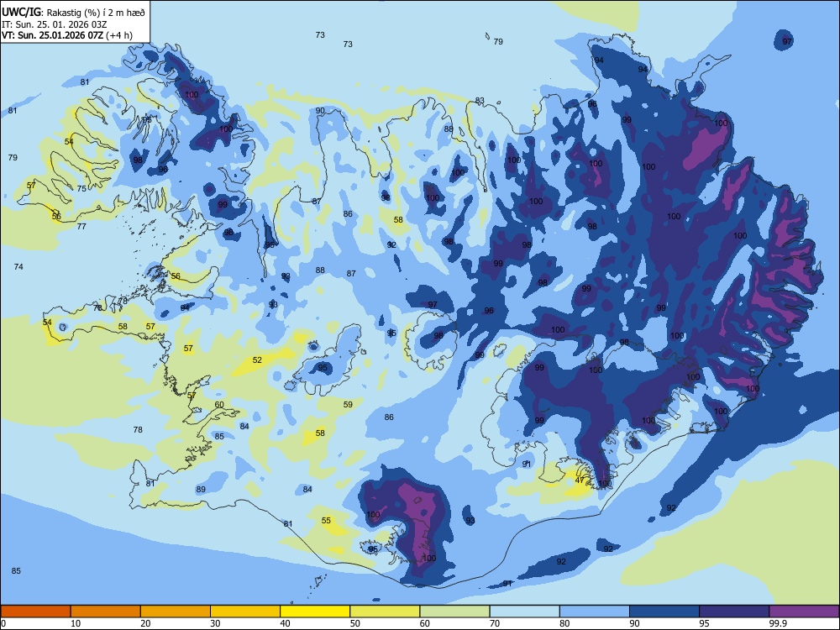Click the legend tick label 95
This screenshot has width=840, height=630.
705,623
